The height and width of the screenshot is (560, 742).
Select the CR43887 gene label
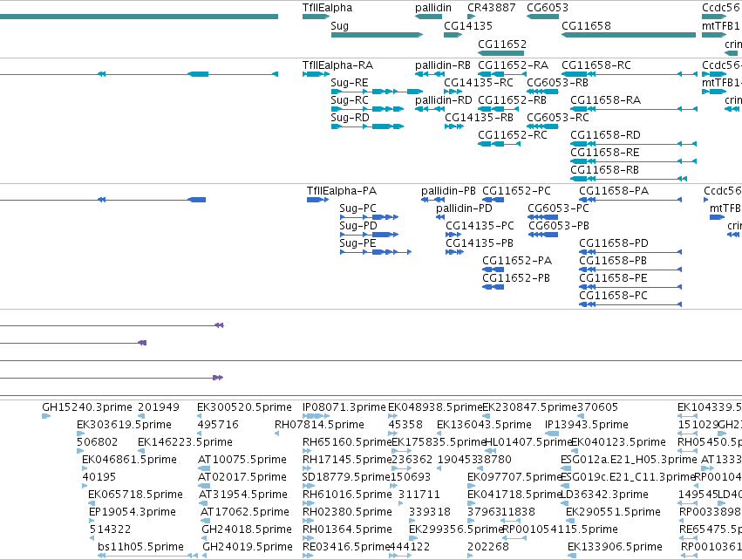click(x=491, y=8)
